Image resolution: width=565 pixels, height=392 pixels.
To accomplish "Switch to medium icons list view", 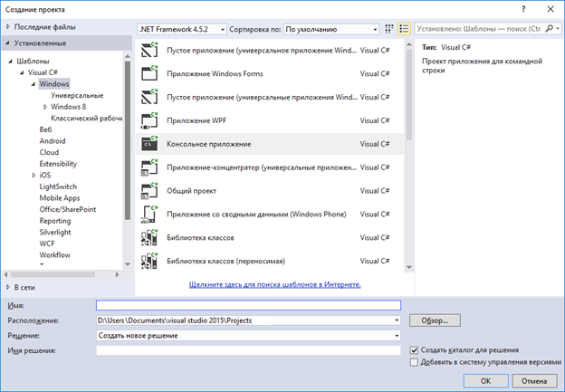I will point(404,29).
